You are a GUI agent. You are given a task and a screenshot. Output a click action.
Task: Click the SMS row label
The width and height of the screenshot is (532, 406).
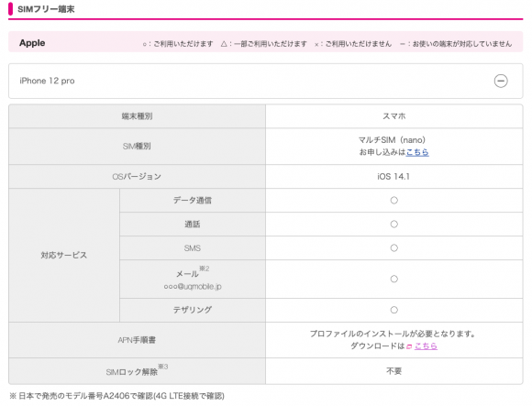click(x=193, y=248)
